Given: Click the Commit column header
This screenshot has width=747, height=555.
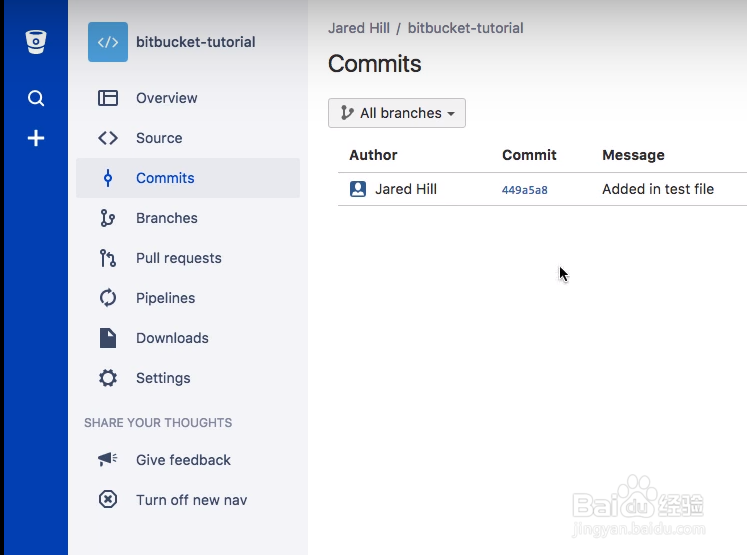Looking at the screenshot, I should (x=529, y=155).
